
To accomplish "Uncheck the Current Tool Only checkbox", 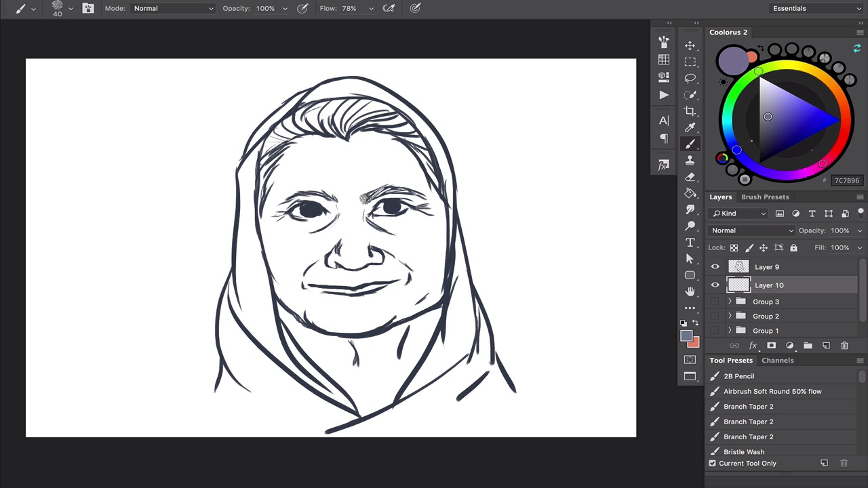I will coord(712,464).
